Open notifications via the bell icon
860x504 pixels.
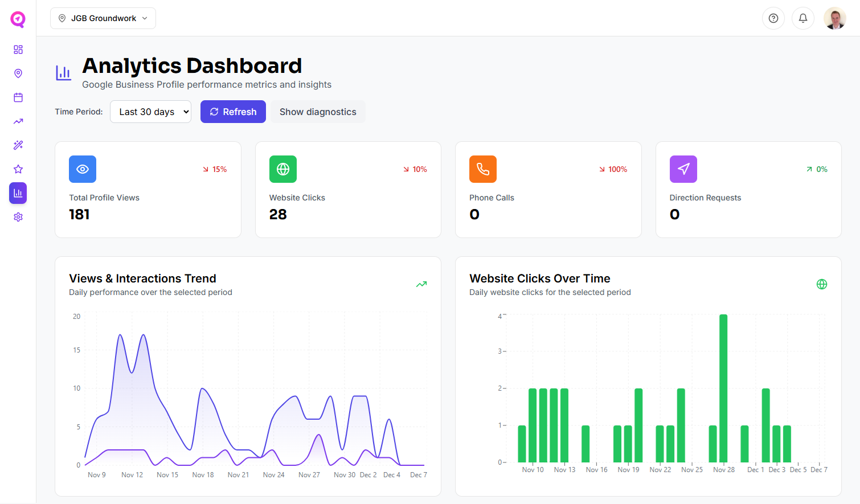[x=803, y=18]
